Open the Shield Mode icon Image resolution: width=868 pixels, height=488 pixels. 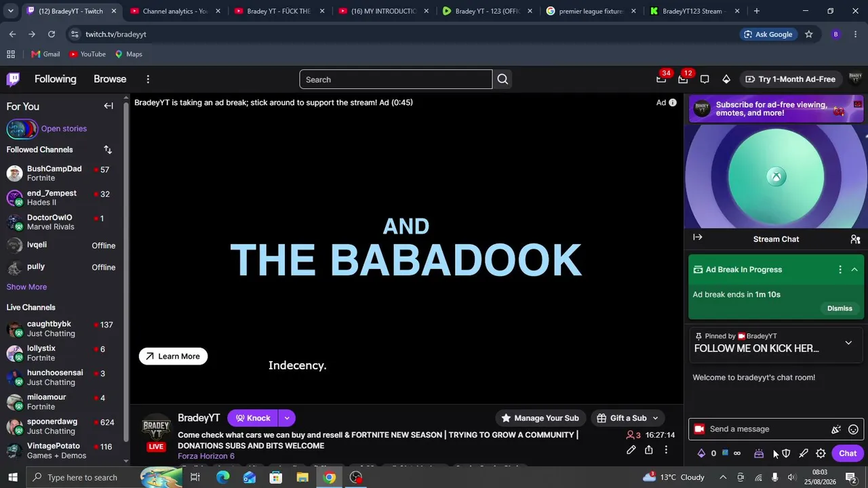tap(786, 453)
